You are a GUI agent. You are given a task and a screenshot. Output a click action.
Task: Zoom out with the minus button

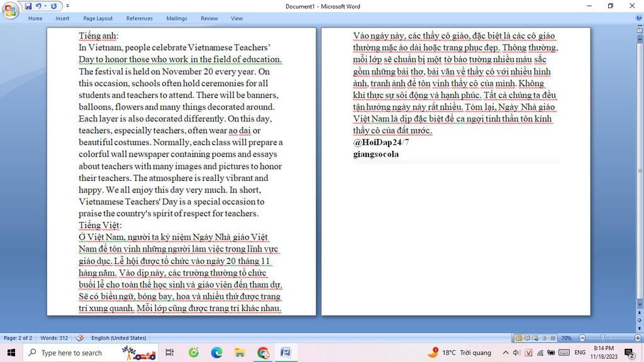pos(582,337)
